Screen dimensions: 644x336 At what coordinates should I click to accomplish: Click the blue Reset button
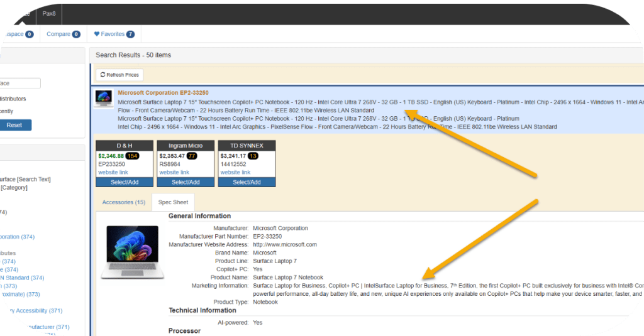(15, 125)
